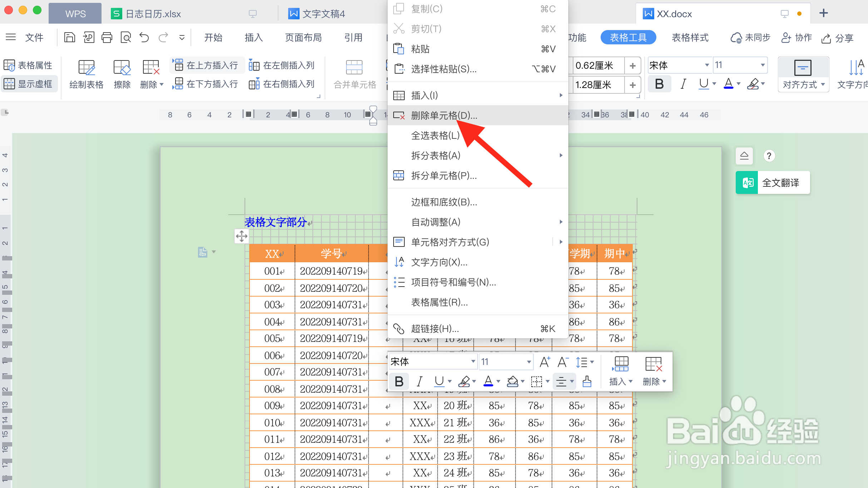Viewport: 868px width, 488px height.
Task: Click the format painter icon in mini toolbar
Action: (x=587, y=381)
